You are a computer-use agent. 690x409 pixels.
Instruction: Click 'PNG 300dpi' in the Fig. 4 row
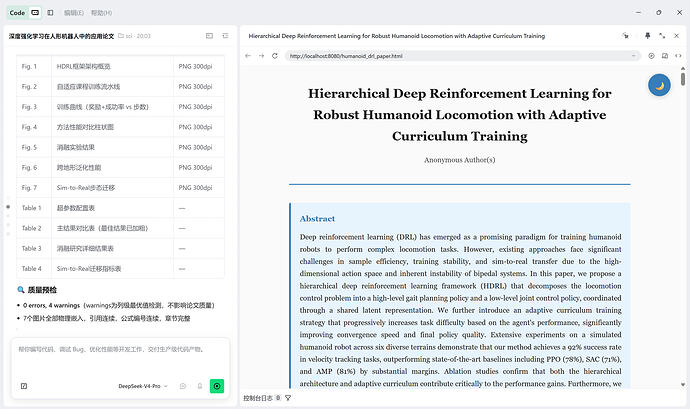(x=195, y=127)
